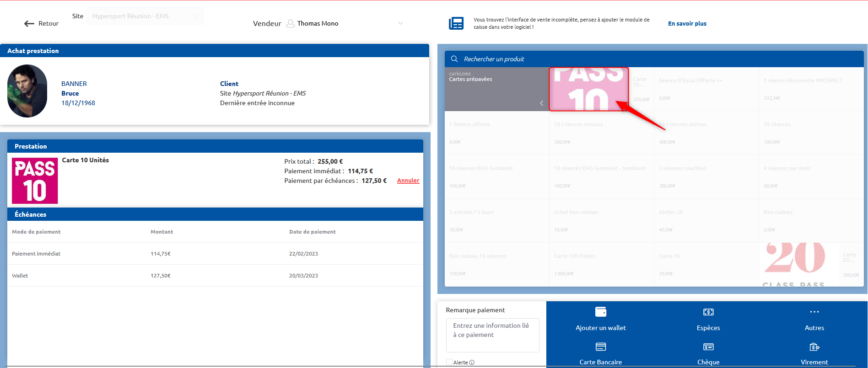Select the 5 entrées / 5 jours product
868x368 pixels.
[497, 221]
